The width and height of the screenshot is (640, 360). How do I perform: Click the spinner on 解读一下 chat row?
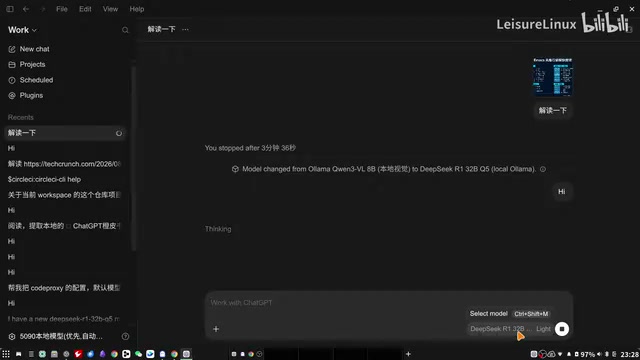[119, 133]
